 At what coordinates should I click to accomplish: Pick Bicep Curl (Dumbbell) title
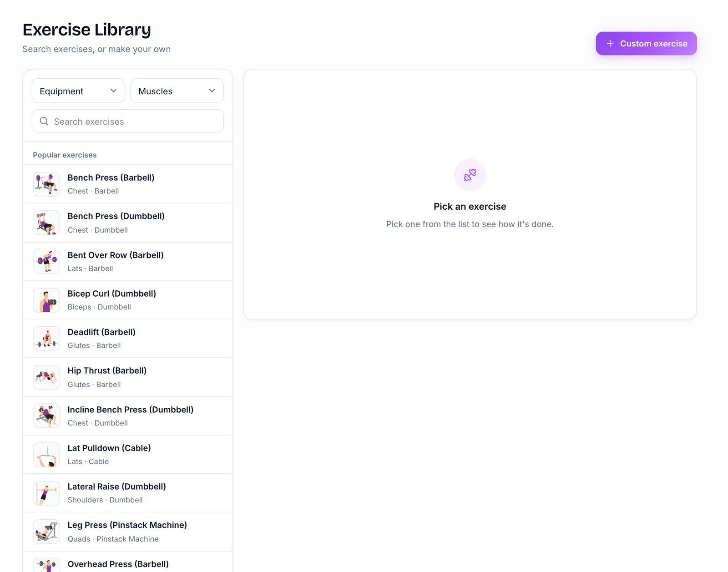112,294
